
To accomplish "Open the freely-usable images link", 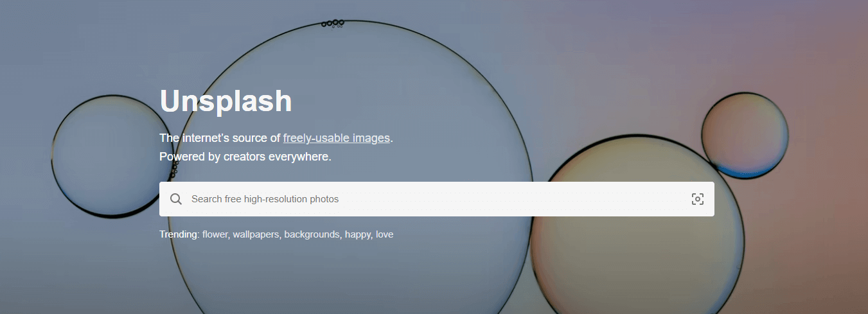I will pyautogui.click(x=337, y=137).
